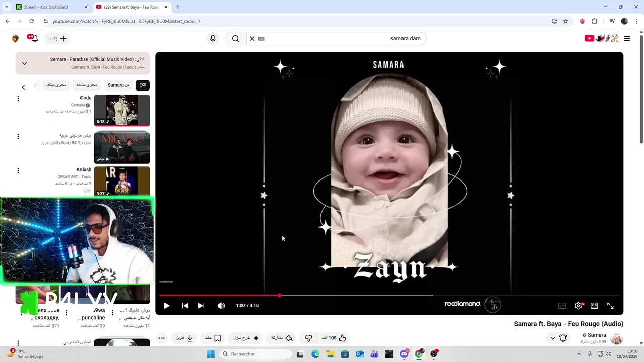This screenshot has height=362, width=644.
Task: Open a new browser tab
Action: [178, 7]
